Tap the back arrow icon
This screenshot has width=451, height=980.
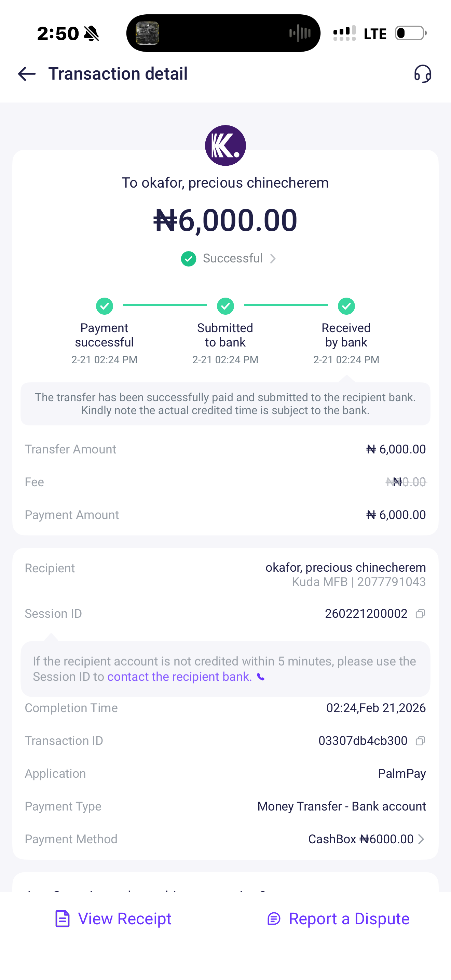coord(27,74)
